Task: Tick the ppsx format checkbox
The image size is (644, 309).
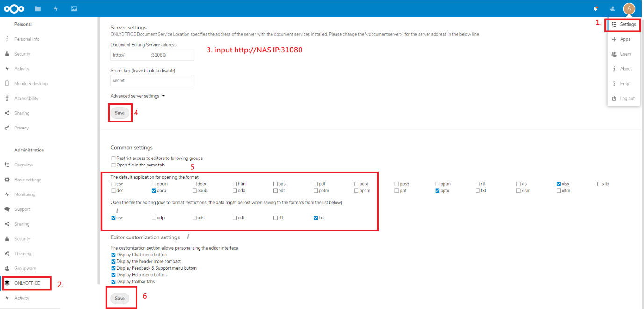Action: click(x=397, y=184)
